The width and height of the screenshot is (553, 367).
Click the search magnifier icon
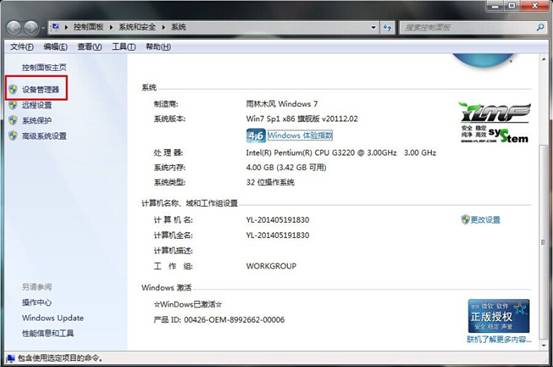point(540,27)
